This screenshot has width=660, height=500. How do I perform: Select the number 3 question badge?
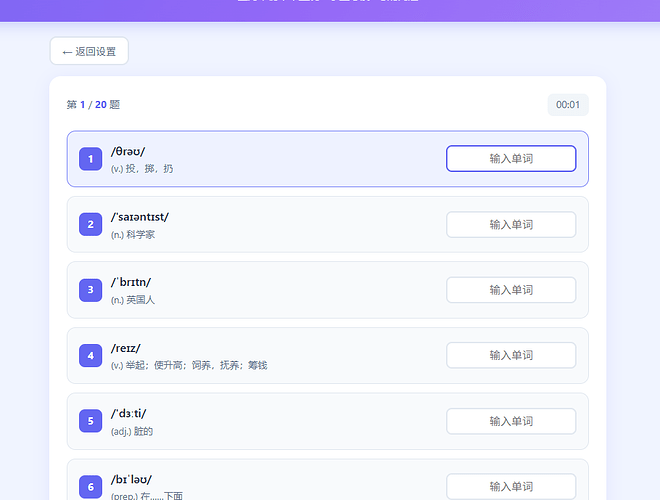point(90,290)
